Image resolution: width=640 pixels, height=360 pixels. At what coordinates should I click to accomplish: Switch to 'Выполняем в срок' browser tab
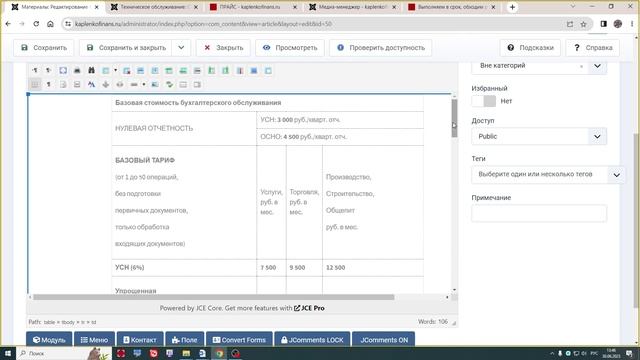(x=451, y=7)
